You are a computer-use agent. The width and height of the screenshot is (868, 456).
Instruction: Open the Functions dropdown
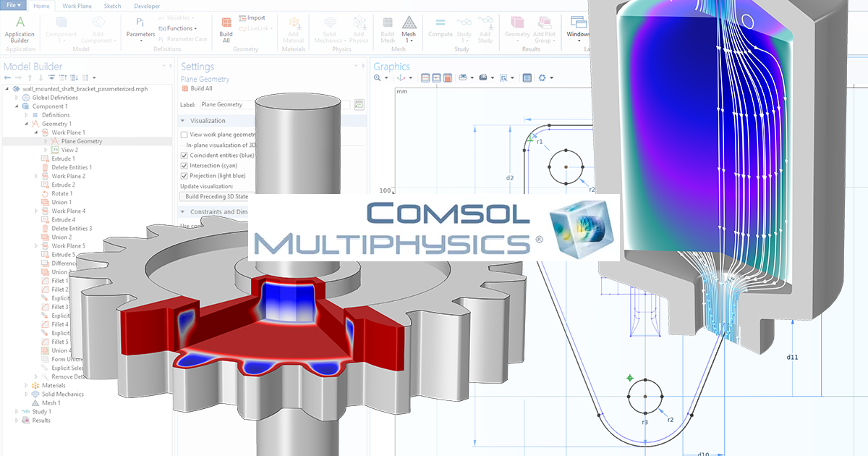coord(177,28)
